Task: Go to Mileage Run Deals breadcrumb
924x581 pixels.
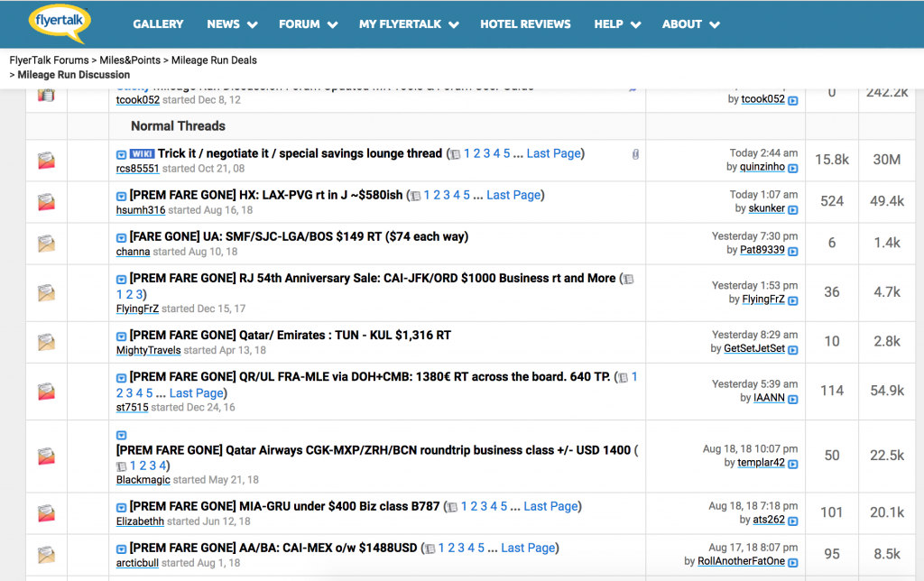Action: [214, 60]
